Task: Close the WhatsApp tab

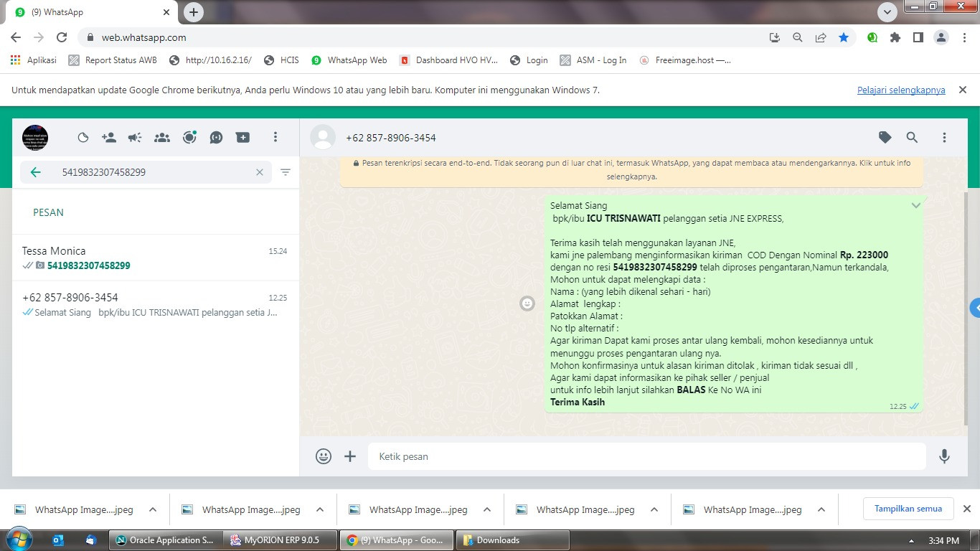Action: pyautogui.click(x=166, y=12)
